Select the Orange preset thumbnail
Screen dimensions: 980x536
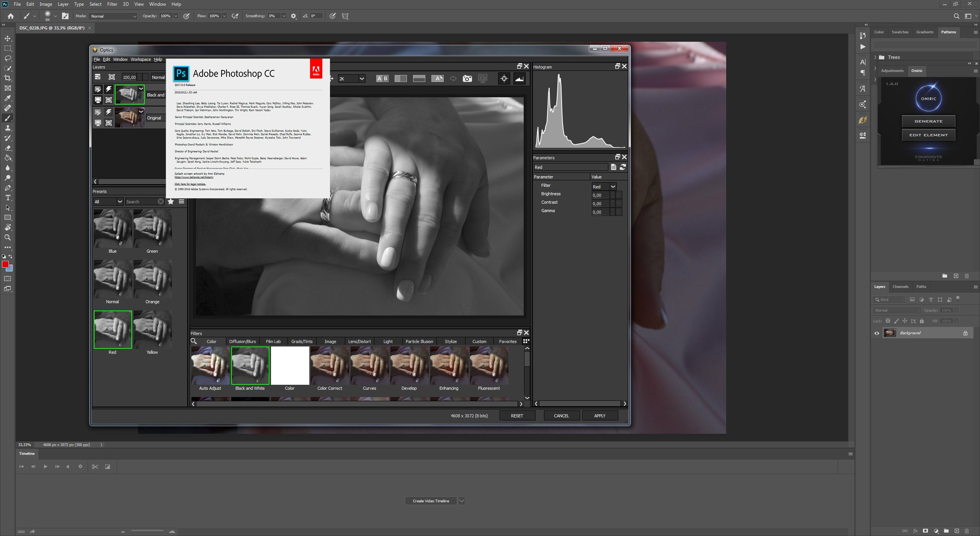(153, 279)
